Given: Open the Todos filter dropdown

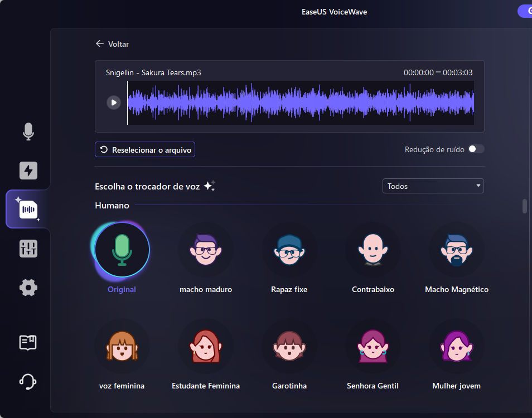Looking at the screenshot, I should [433, 186].
